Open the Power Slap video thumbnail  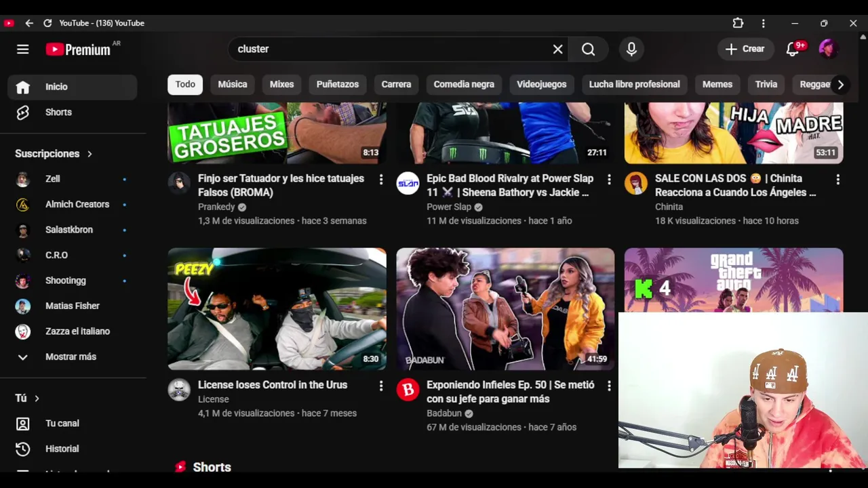pyautogui.click(x=505, y=133)
